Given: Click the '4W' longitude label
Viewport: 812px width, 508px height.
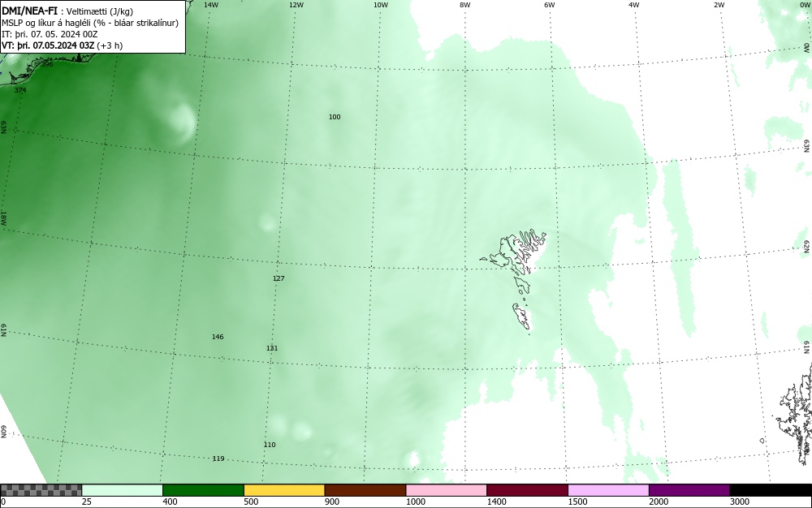Looking at the screenshot, I should point(634,5).
